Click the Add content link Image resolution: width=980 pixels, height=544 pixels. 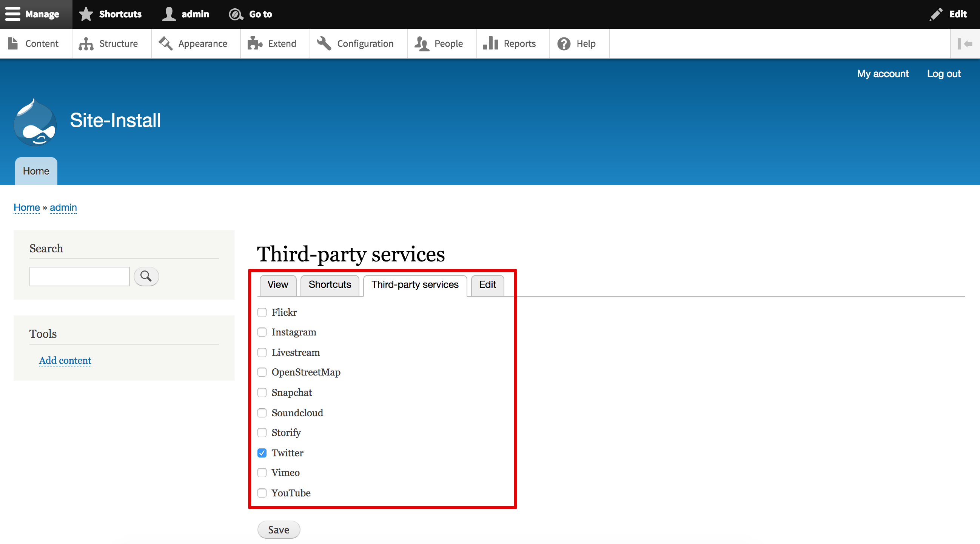point(65,360)
